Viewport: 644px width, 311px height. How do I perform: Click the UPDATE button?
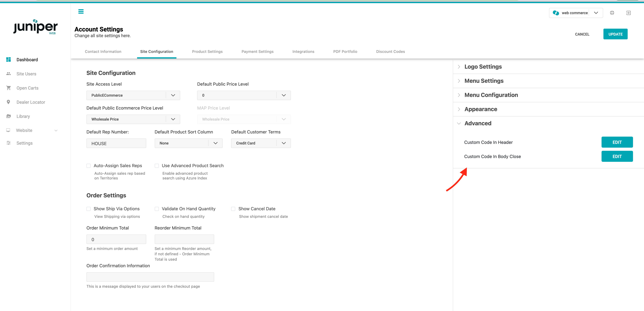point(615,34)
